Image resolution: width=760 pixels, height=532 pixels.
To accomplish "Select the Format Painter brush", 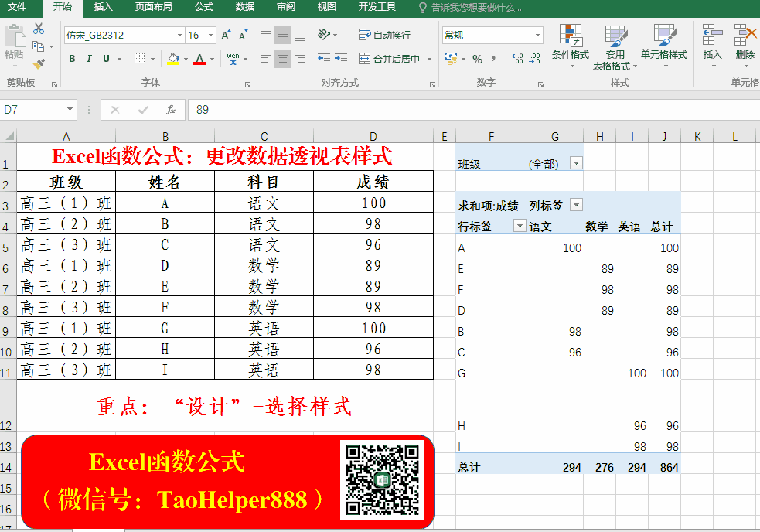I will point(39,63).
